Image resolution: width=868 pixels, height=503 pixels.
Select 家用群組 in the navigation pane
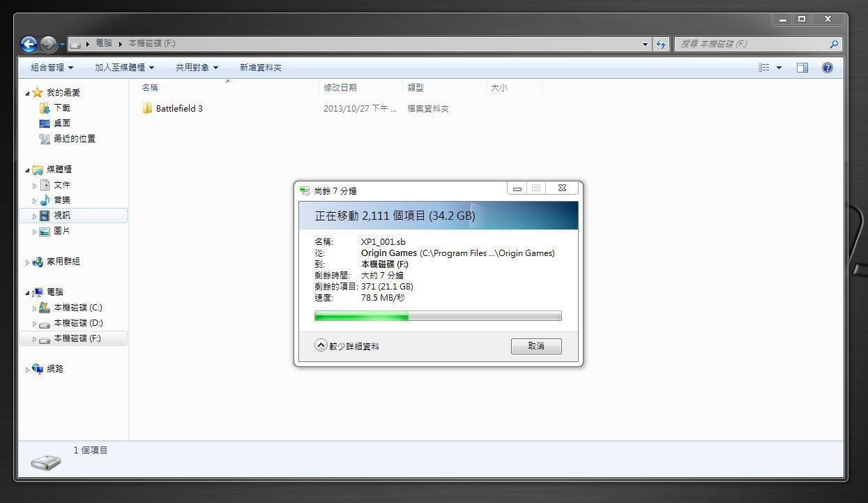tap(63, 262)
